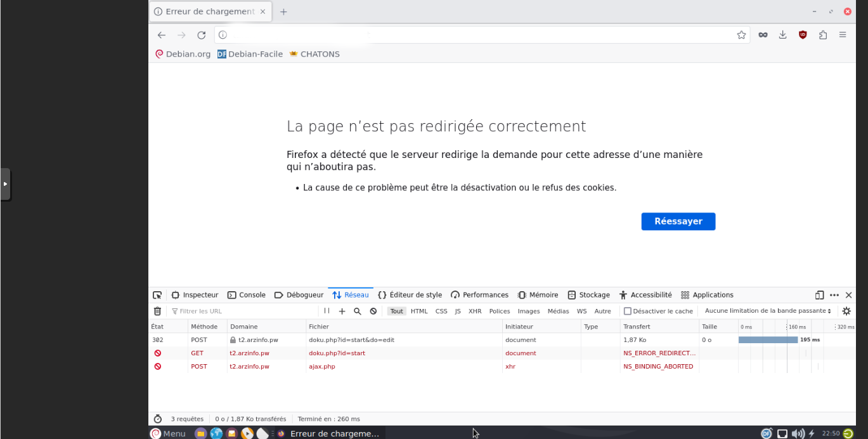Click the search magnifier in the Network toolbar

(357, 311)
